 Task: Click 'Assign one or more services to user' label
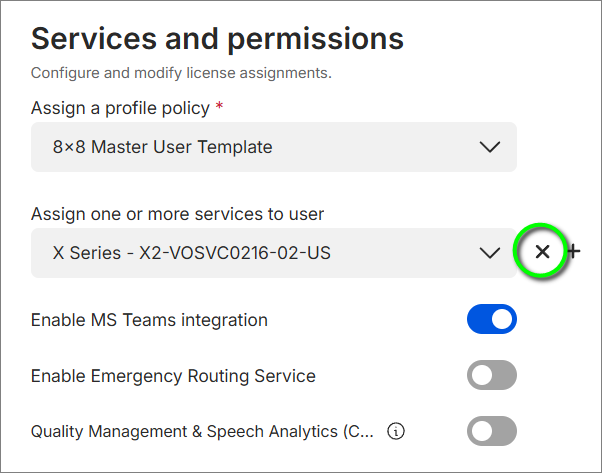tap(177, 213)
